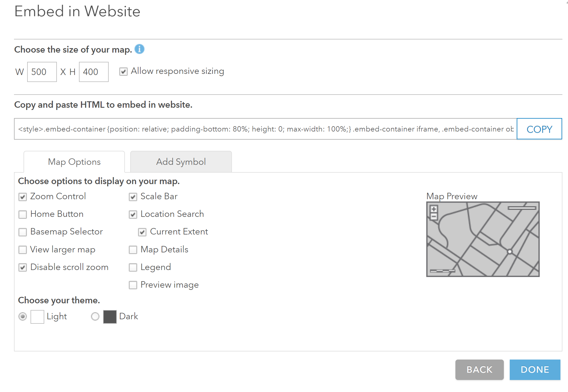568x392 pixels.
Task: Toggle Allow responsive sizing
Action: point(123,72)
